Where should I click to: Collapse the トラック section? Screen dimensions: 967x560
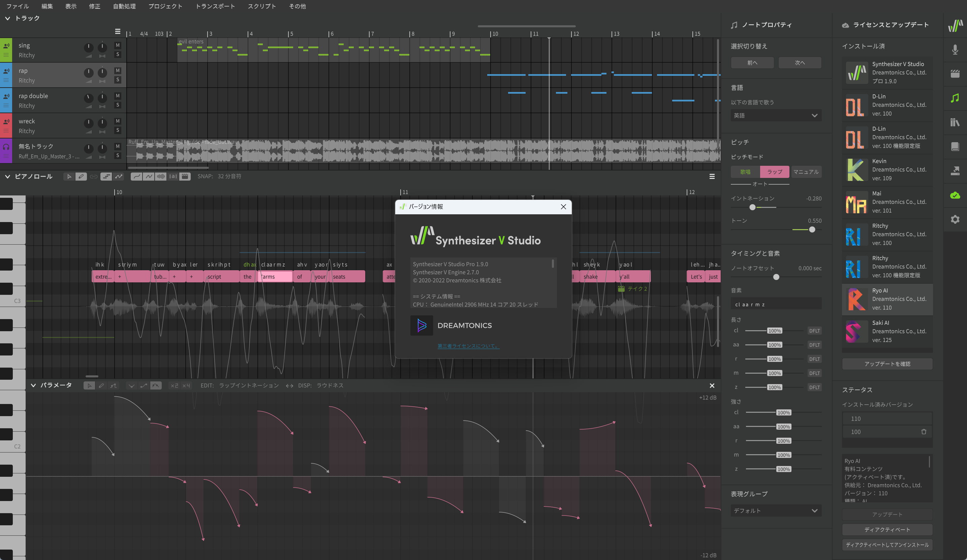7,19
